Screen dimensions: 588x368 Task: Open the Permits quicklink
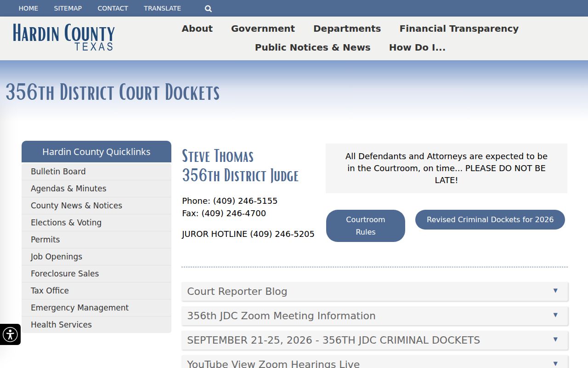click(96, 240)
